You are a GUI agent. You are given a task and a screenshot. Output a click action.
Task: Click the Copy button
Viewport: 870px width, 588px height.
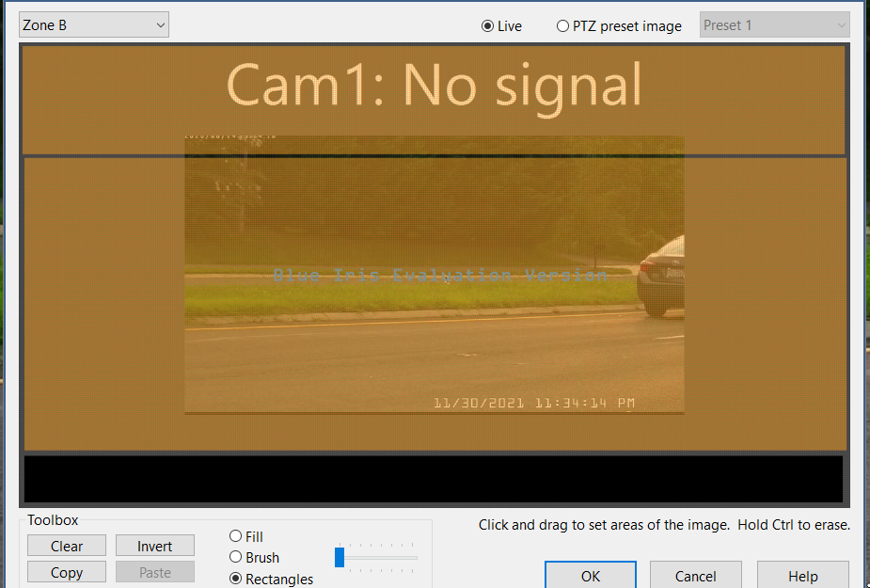pos(67,572)
